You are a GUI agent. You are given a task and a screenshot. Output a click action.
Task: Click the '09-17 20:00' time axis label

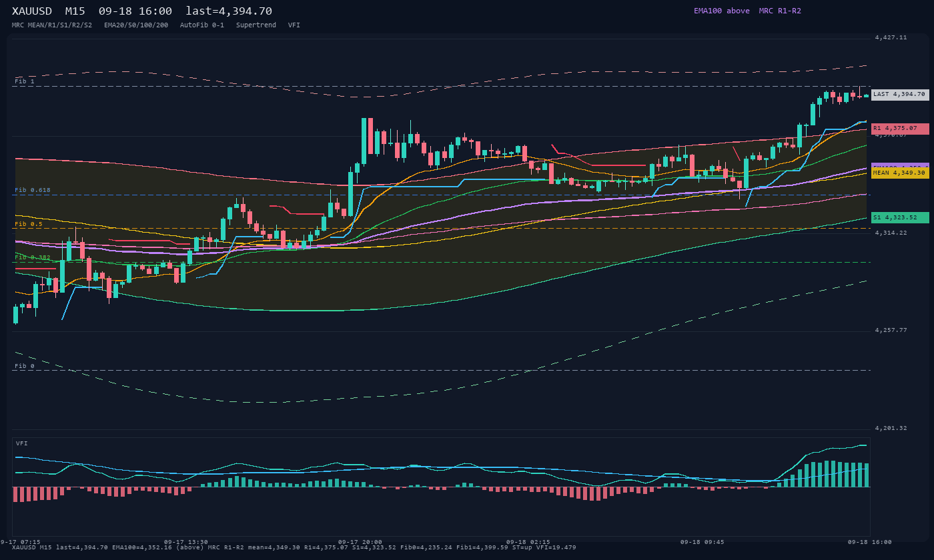click(360, 542)
